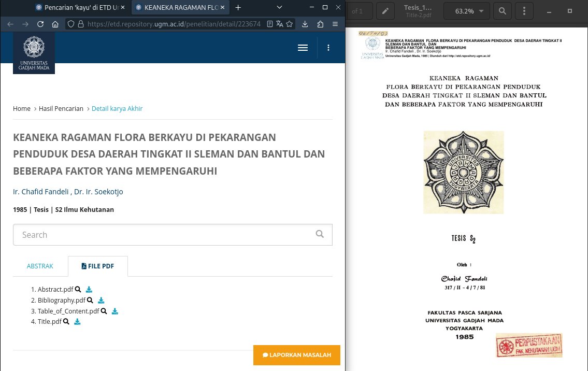The width and height of the screenshot is (588, 371).
Task: Open the site vertical dots menu
Action: pyautogui.click(x=328, y=48)
